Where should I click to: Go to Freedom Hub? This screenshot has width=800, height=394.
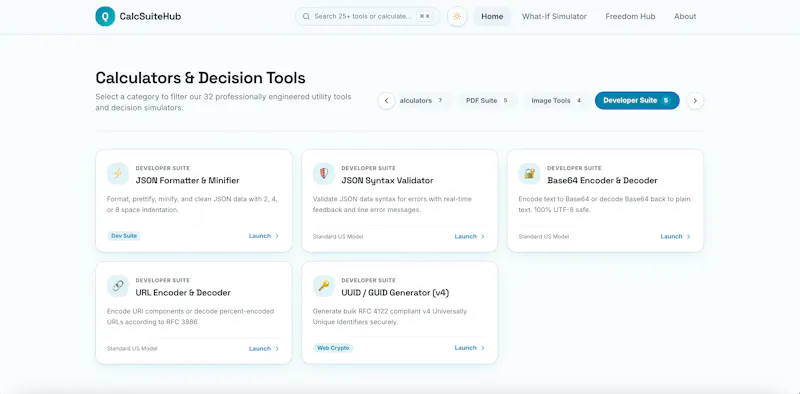[x=630, y=16]
